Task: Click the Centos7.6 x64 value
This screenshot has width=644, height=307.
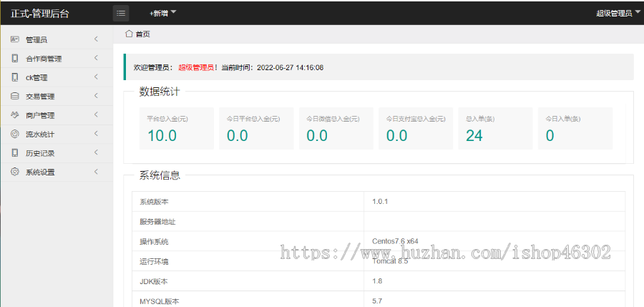Action: [x=395, y=241]
